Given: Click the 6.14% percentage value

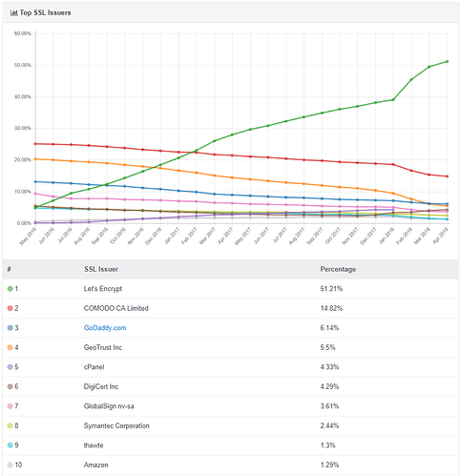Looking at the screenshot, I should coord(329,328).
